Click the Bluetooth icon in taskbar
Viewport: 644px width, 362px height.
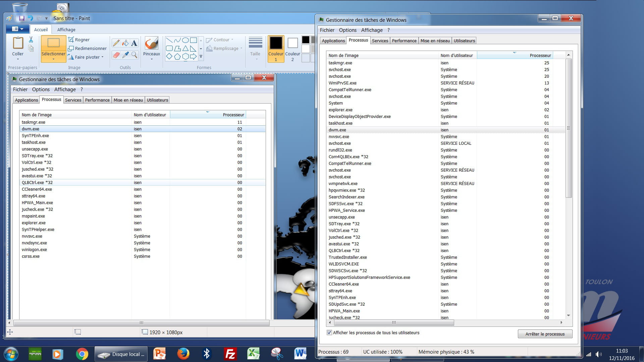(x=207, y=354)
